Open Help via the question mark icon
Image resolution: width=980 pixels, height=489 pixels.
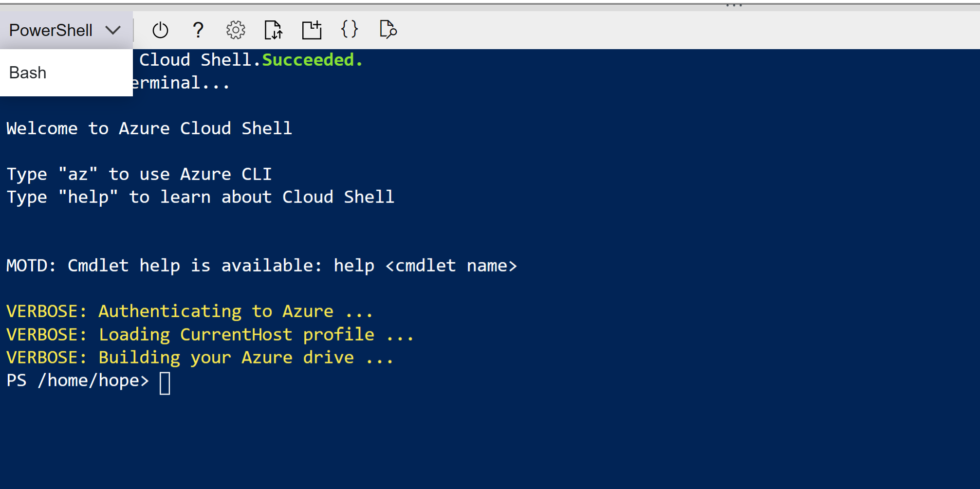coord(198,30)
